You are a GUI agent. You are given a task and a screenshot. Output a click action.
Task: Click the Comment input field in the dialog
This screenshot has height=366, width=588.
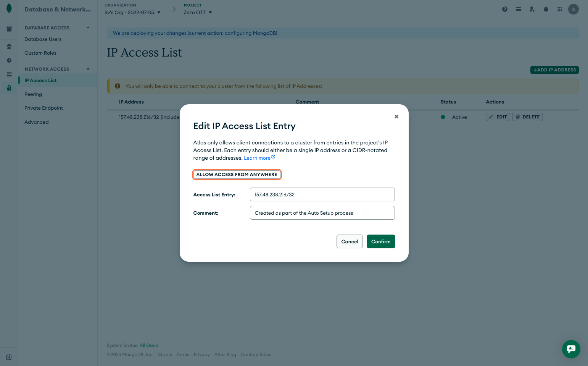[x=322, y=213]
